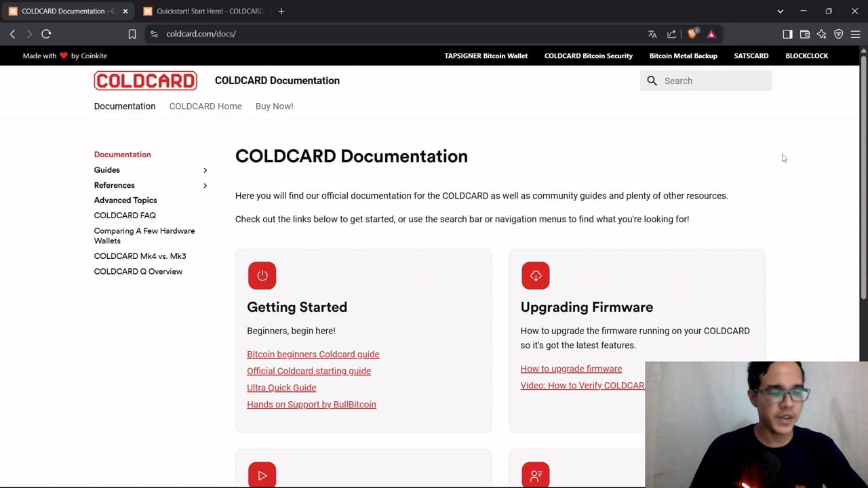Screen dimensions: 868x488
Task: Click Made with heart by Coinkite text
Action: point(65,56)
